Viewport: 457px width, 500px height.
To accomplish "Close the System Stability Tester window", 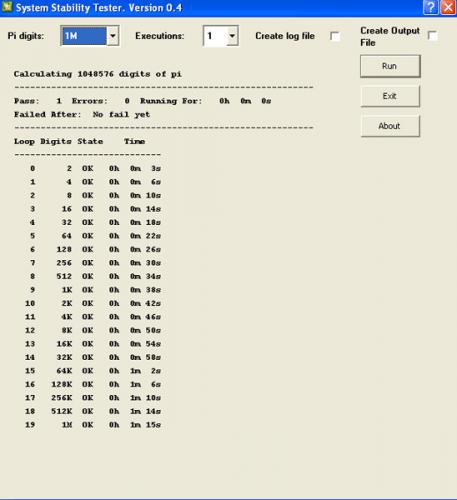I will point(448,7).
